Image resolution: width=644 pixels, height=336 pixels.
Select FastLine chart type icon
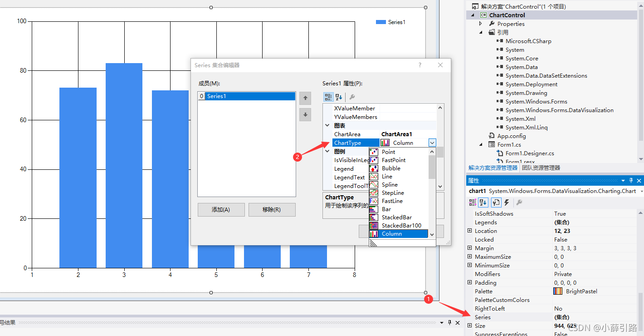pos(374,201)
